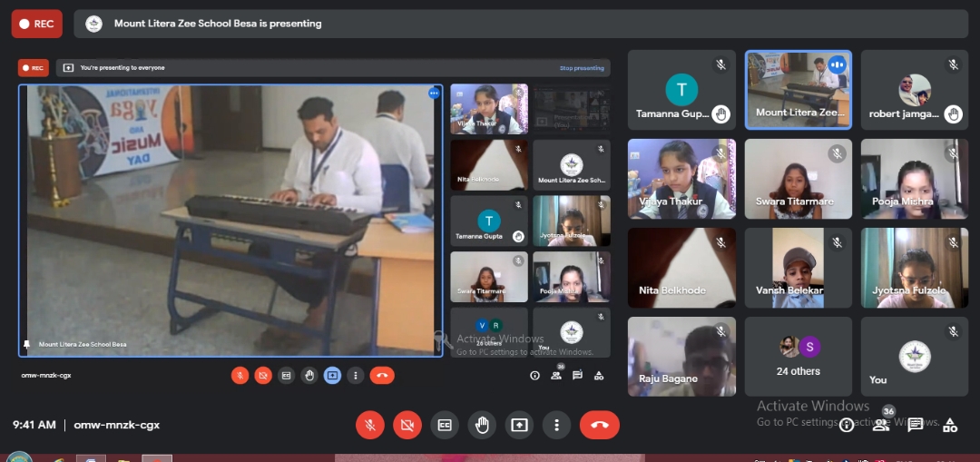Screen dimensions: 980x462
Task: Click main meeting code text omw-mnzk-cgx beside time
Action: coord(117,425)
